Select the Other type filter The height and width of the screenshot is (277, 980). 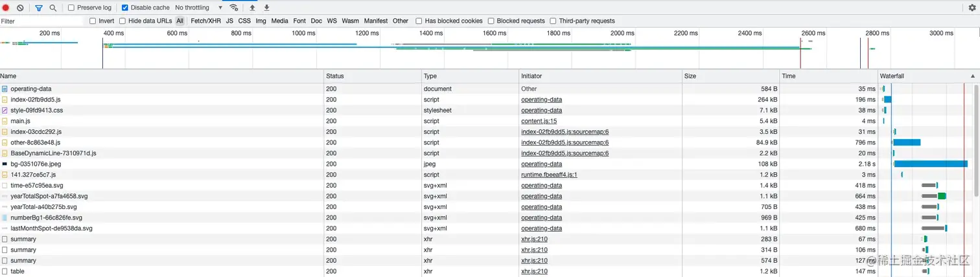coord(401,21)
